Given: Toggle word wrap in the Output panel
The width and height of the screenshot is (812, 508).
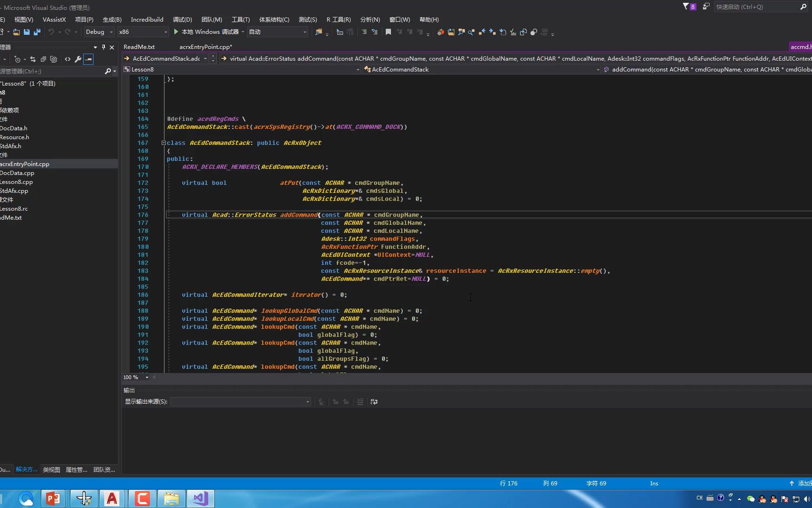Looking at the screenshot, I should tap(374, 402).
